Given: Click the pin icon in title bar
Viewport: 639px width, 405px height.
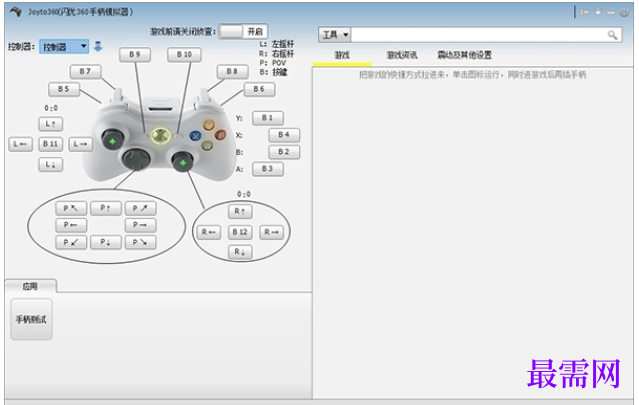Looking at the screenshot, I should 585,12.
